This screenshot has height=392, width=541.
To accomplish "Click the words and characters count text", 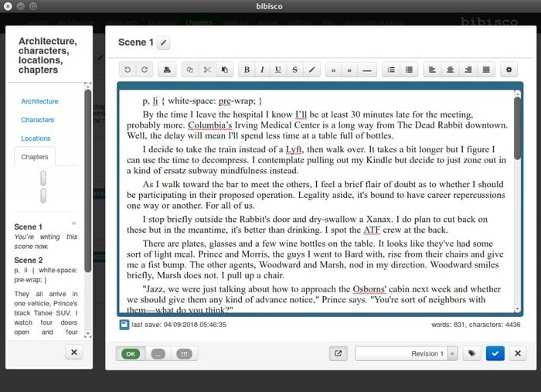I will pos(476,325).
